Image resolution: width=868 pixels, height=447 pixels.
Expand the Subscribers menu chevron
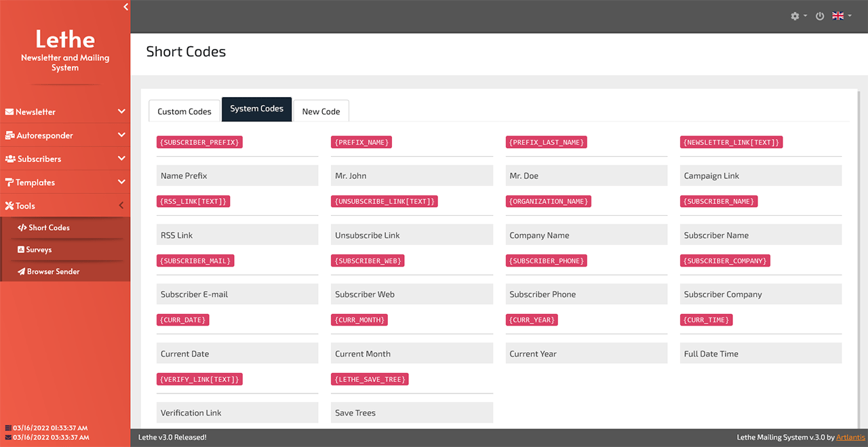[121, 159]
